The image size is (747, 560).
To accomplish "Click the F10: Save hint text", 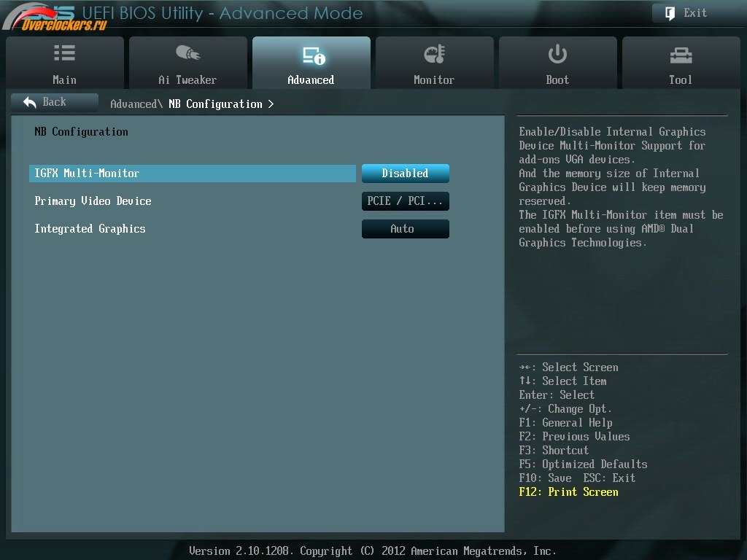I will click(x=545, y=478).
